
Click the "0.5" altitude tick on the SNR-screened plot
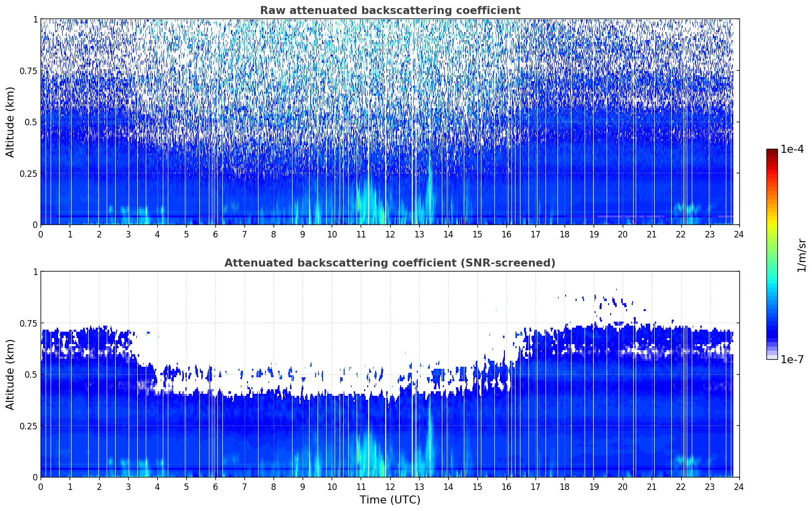(x=31, y=375)
